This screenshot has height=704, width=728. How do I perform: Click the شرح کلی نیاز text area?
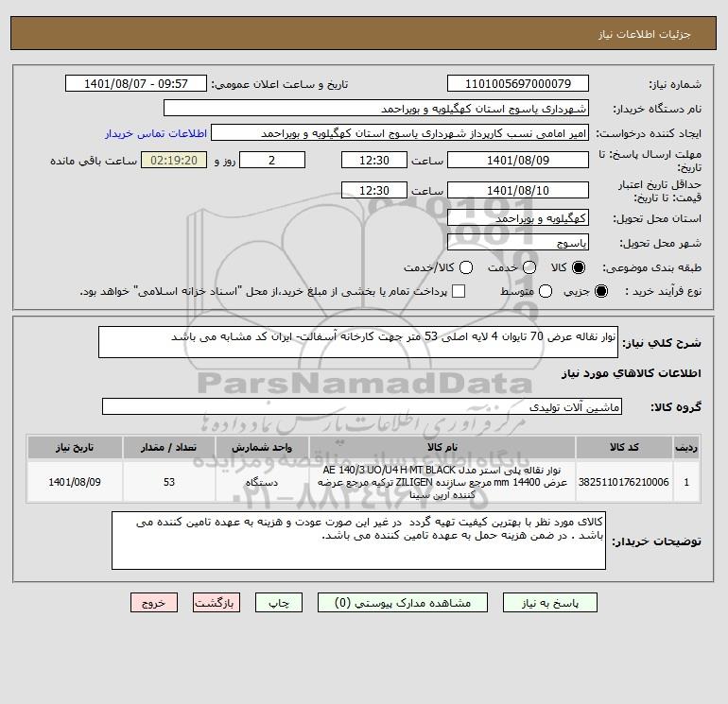coord(358,342)
